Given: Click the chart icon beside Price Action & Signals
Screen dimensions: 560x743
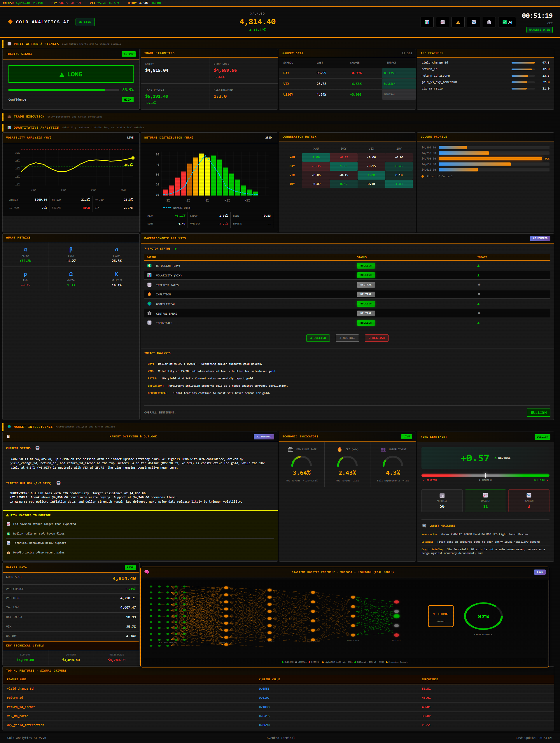Looking at the screenshot, I should 9,44.
